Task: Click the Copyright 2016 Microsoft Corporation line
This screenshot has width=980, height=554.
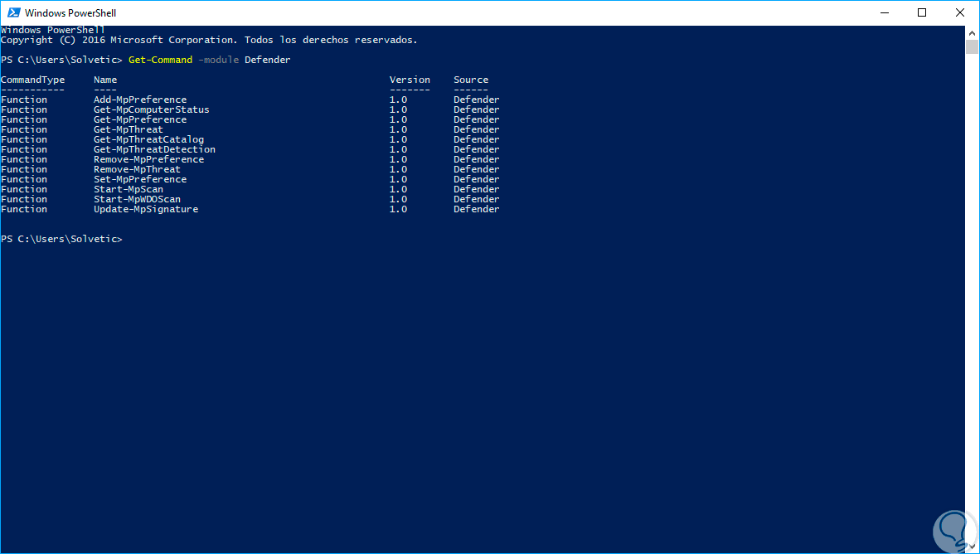Action: point(209,40)
